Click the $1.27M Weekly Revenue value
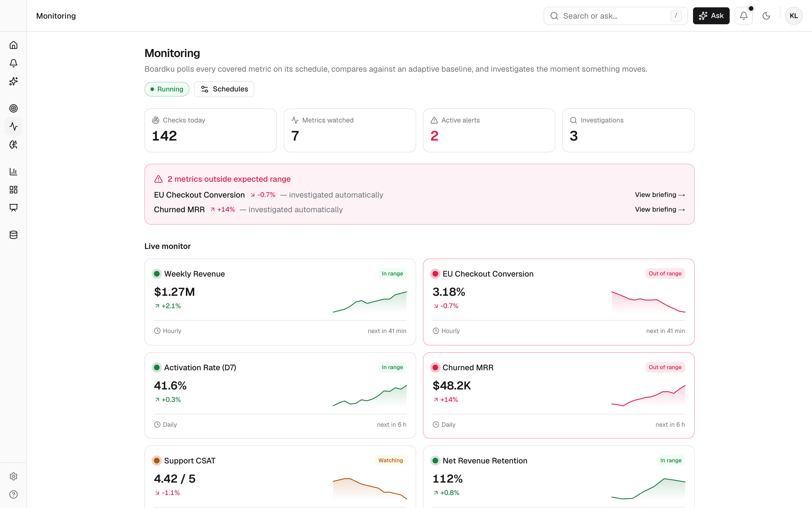The image size is (812, 508). [174, 292]
